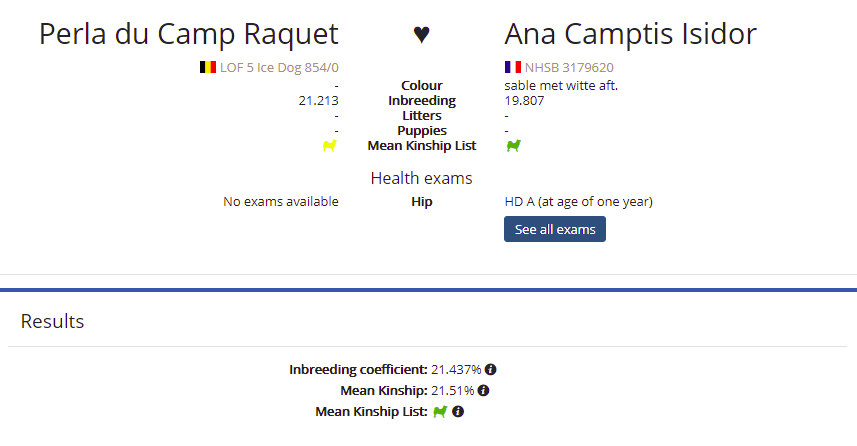Screen dimensions: 857x446
Task: Click the black heart symbol between names
Action: tap(421, 34)
